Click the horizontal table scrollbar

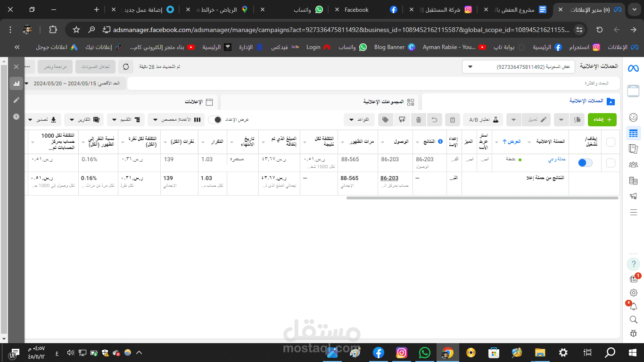[x=482, y=198]
